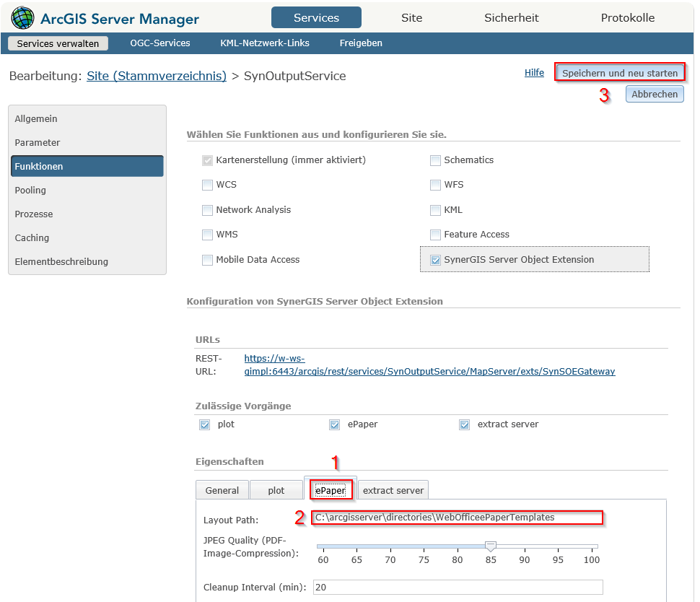Open KML-Netzwerk-Links in the sub menu
This screenshot has height=602, width=700.
pos(265,43)
